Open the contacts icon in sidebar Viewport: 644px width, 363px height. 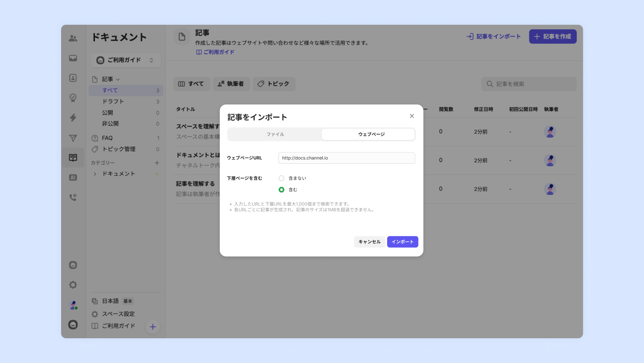tap(73, 78)
